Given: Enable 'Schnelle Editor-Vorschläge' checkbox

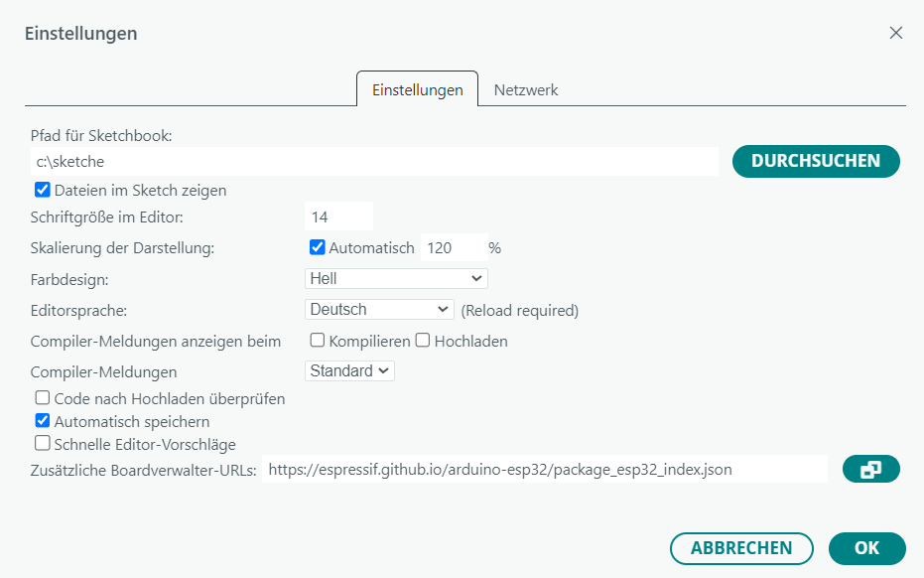Looking at the screenshot, I should [43, 444].
